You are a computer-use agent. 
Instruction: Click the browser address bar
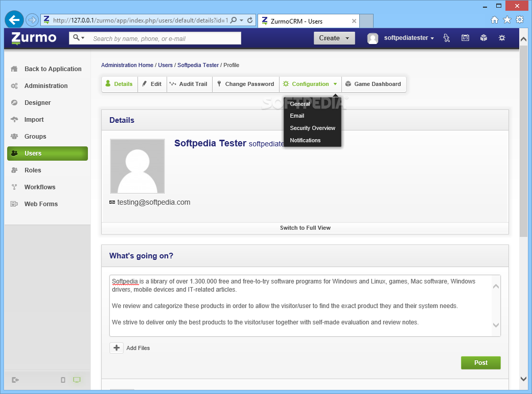[141, 20]
